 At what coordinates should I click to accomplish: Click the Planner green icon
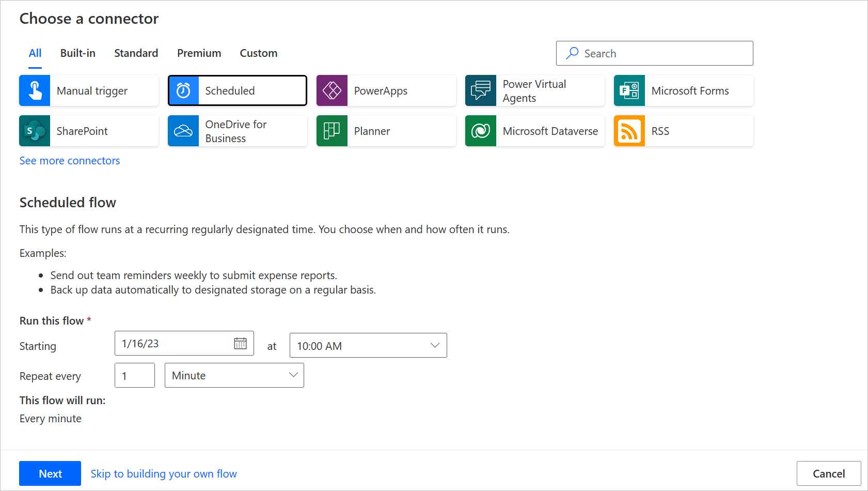coord(332,131)
